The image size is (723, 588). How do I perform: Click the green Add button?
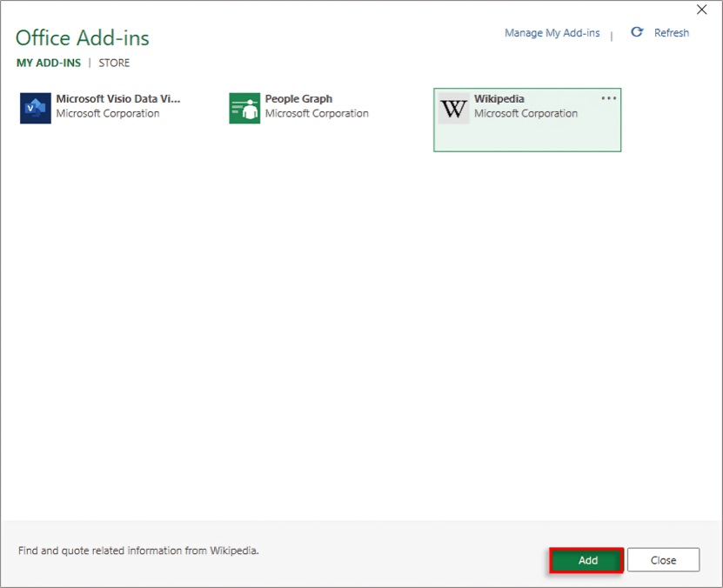[586, 560]
